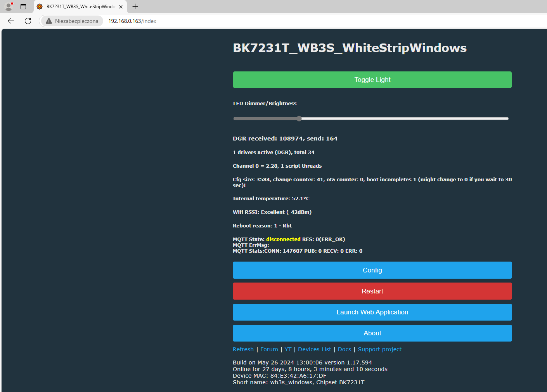
Task: Click the LED Dimmer/Brightness slider handle
Action: 299,119
